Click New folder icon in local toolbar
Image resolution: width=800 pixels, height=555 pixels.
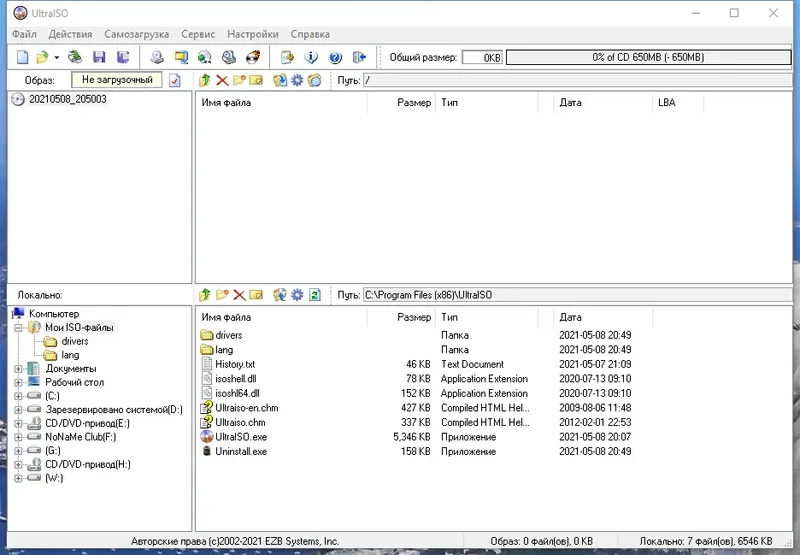coord(222,295)
